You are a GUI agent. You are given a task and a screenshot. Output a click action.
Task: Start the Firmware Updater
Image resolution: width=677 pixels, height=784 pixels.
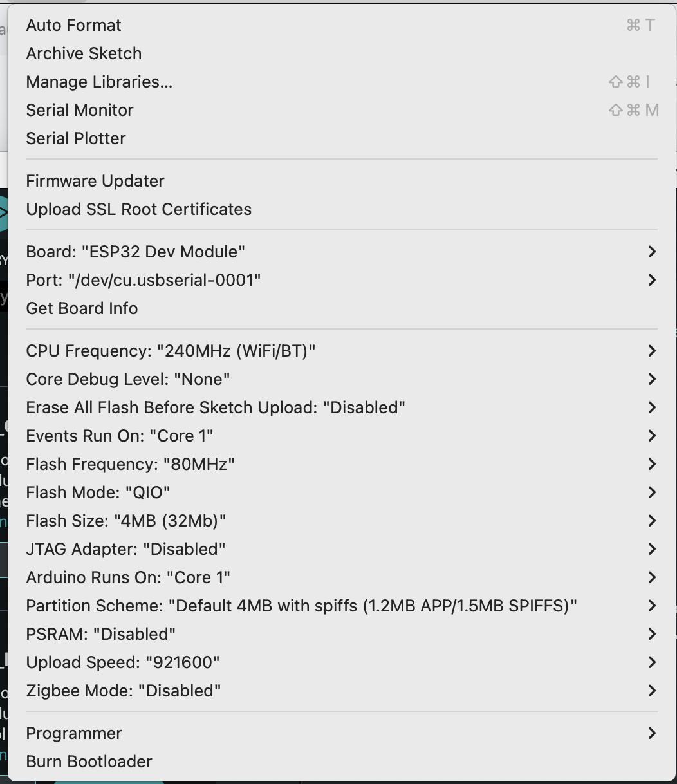(95, 181)
